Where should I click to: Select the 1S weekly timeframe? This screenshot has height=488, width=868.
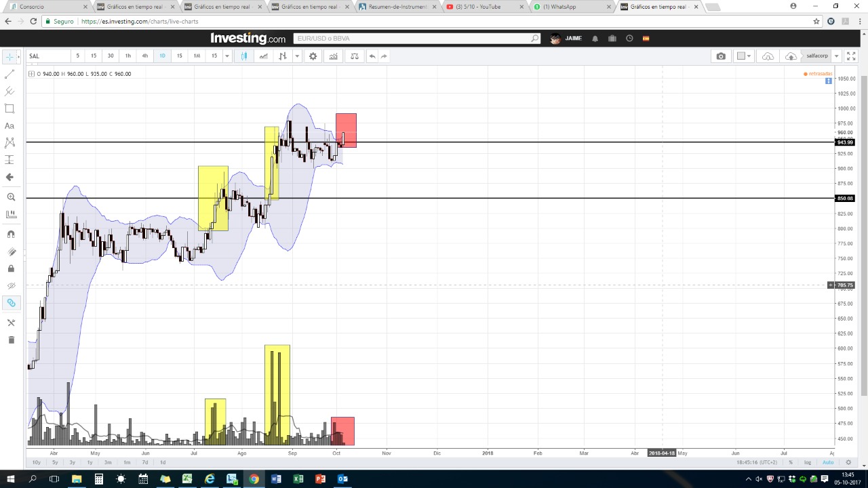pos(180,56)
